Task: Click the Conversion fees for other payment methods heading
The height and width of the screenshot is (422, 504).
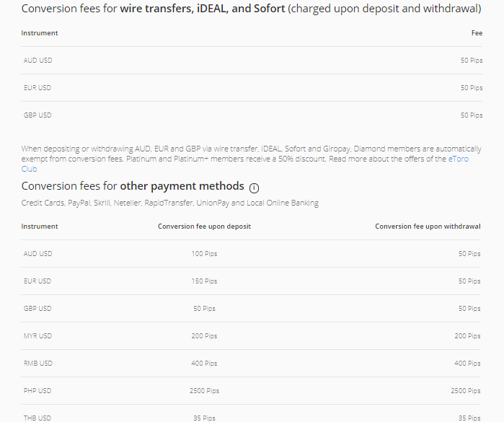Action: 133,186
